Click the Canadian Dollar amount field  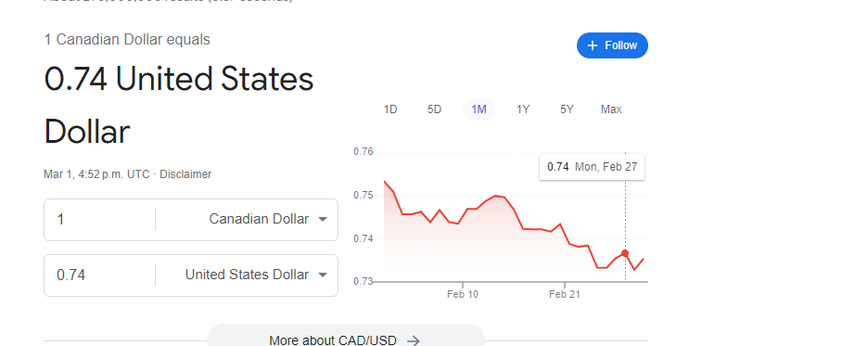[99, 219]
